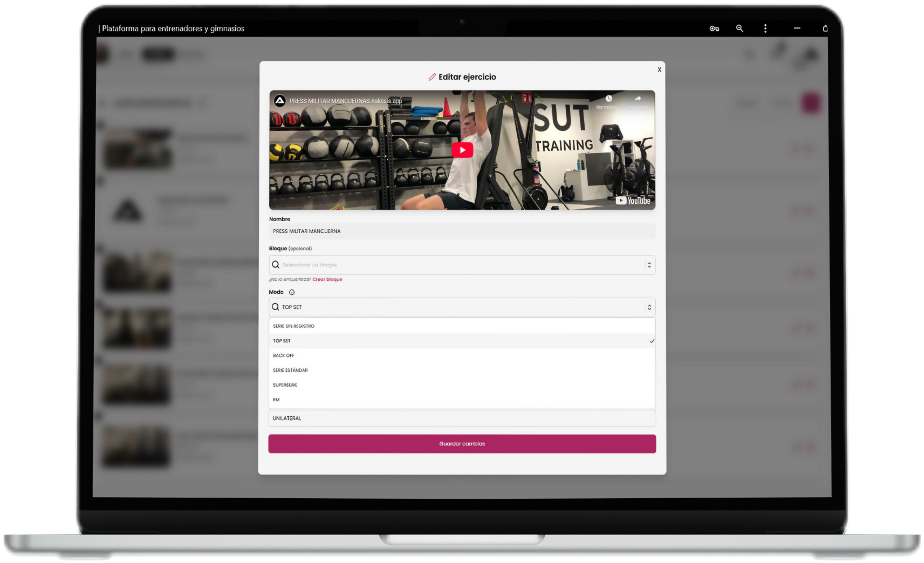
Task: Select BACK OFF mode option
Action: point(284,355)
